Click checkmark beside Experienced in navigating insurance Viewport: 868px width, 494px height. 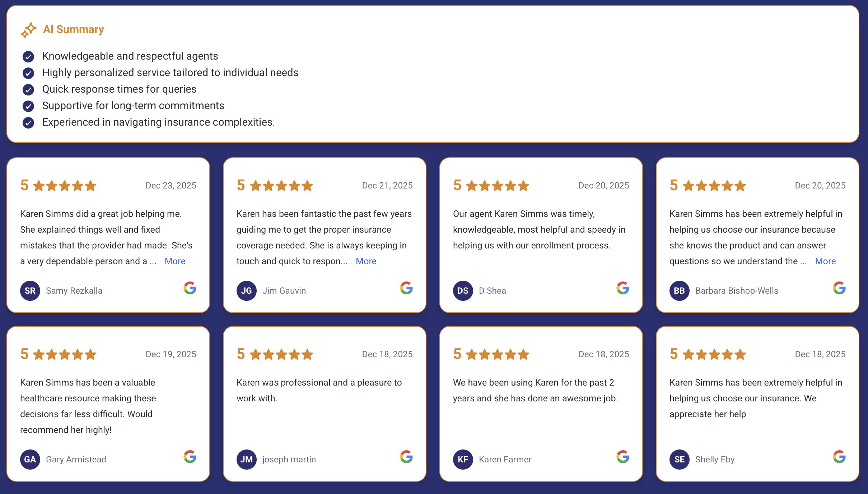point(28,122)
